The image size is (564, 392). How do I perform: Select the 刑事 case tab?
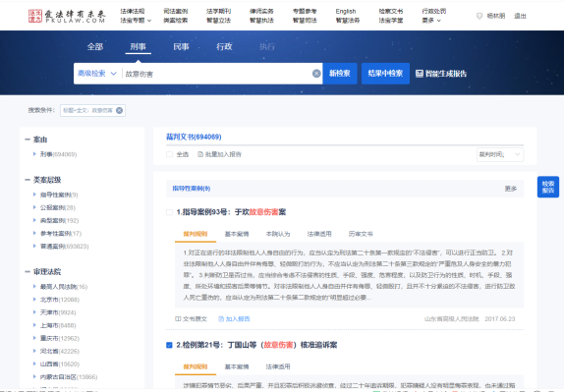(139, 47)
